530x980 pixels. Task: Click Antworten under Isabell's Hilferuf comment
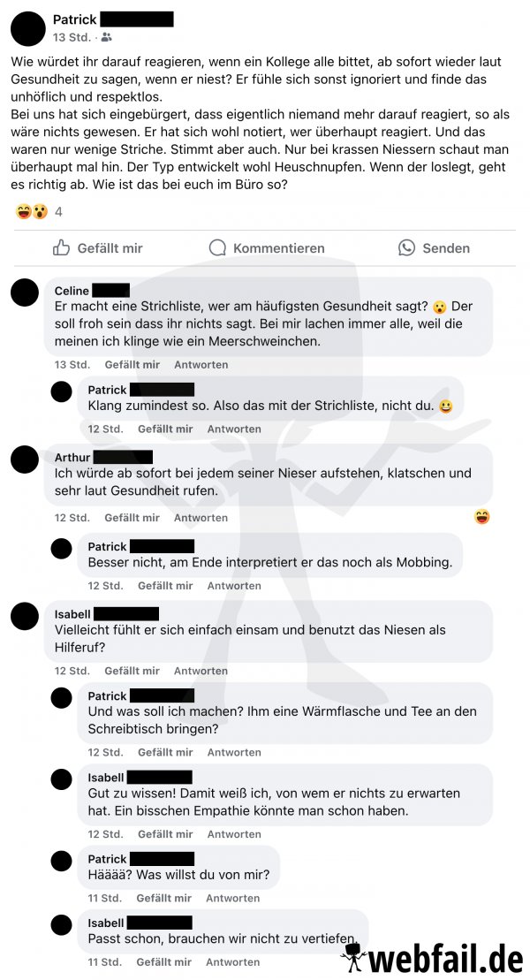201,671
